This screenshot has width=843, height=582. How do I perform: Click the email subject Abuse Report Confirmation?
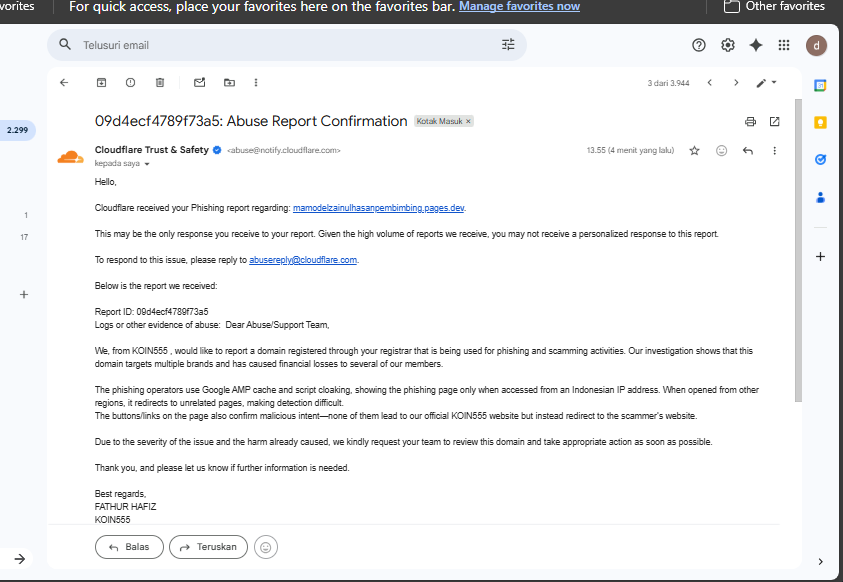pos(251,121)
